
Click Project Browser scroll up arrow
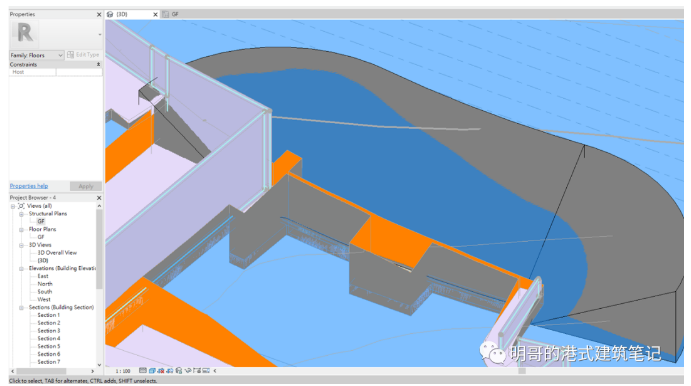pyautogui.click(x=99, y=206)
